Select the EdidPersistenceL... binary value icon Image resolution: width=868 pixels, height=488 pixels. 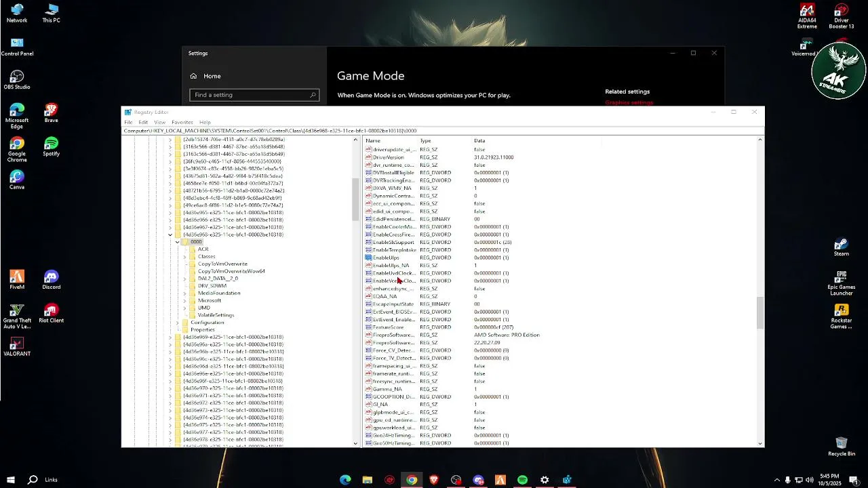pyautogui.click(x=368, y=219)
